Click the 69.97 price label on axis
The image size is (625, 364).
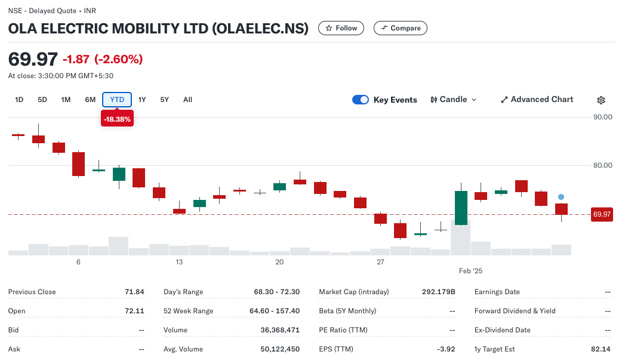click(602, 214)
